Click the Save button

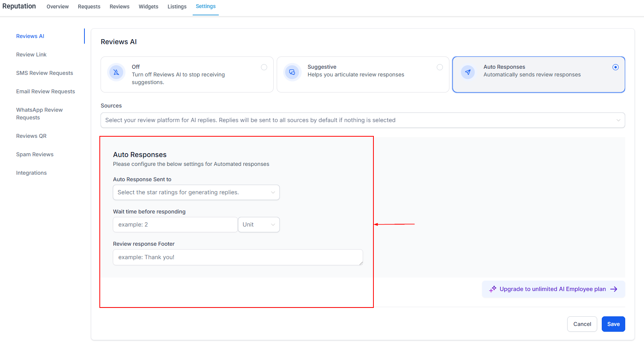(x=613, y=324)
